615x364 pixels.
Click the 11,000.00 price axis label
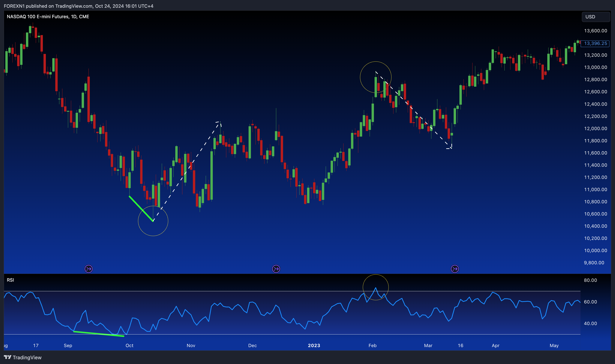(x=595, y=189)
